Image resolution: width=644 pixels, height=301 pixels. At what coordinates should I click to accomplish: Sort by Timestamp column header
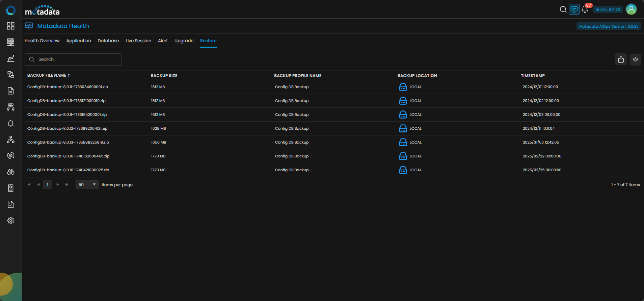533,76
